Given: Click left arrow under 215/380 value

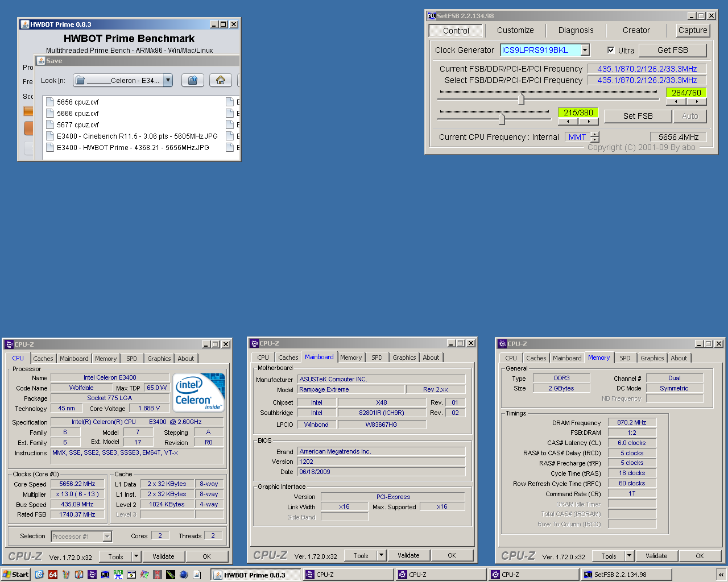Looking at the screenshot, I should 568,122.
